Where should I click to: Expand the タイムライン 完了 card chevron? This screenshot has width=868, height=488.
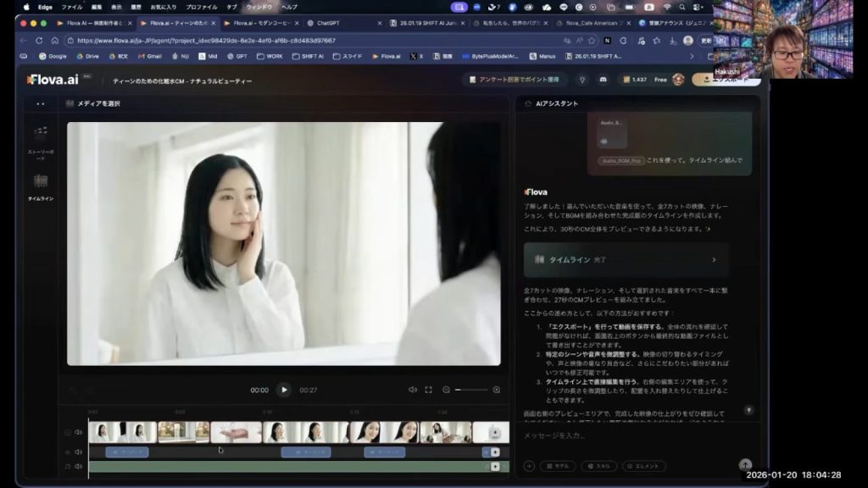tap(713, 260)
